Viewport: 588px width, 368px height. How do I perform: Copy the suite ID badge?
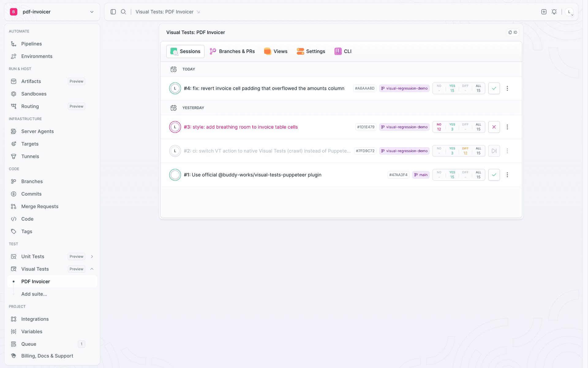tap(513, 32)
